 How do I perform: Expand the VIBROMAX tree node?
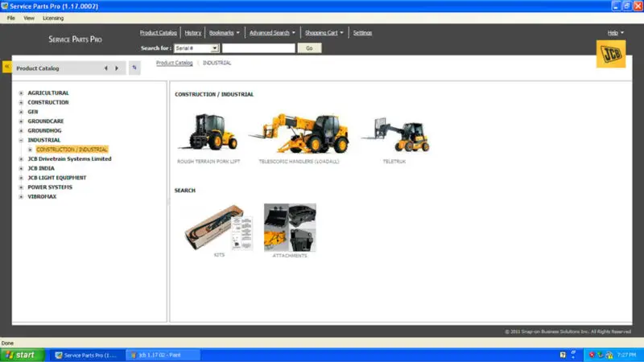point(22,197)
